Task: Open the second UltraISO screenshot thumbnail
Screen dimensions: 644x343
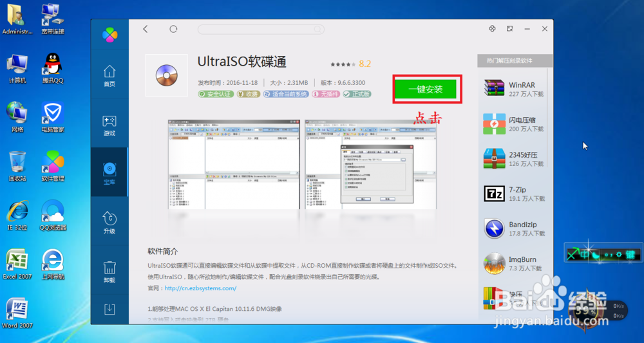Action: [x=371, y=165]
